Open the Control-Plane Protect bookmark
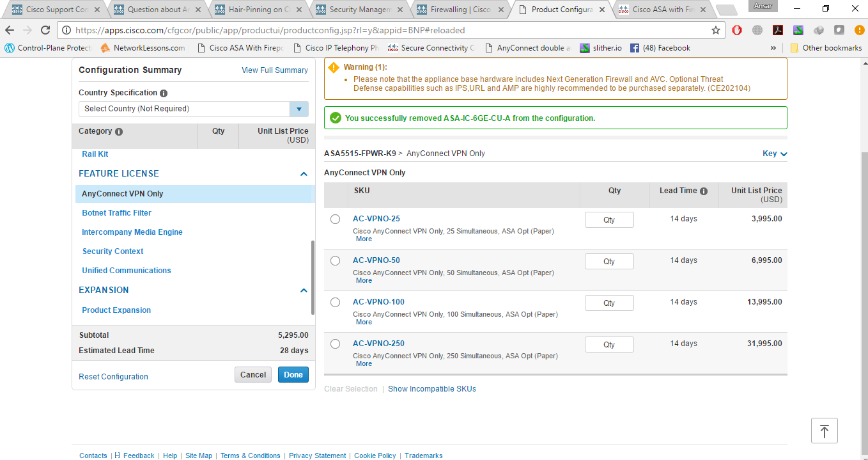The height and width of the screenshot is (460, 868). click(48, 48)
